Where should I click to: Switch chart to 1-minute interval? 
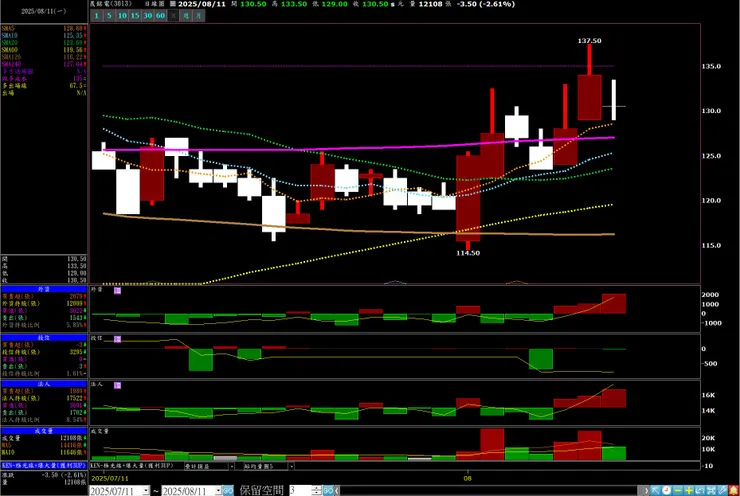[x=97, y=16]
